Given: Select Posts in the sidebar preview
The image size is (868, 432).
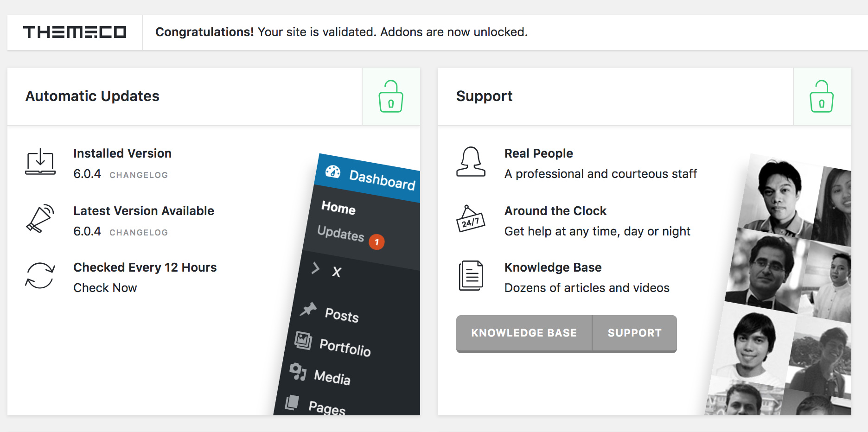Looking at the screenshot, I should (342, 315).
